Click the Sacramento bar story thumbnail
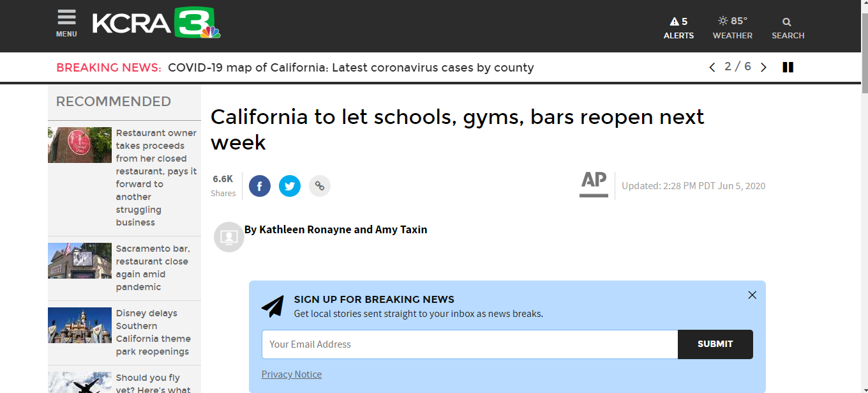868x393 pixels. pos(80,261)
